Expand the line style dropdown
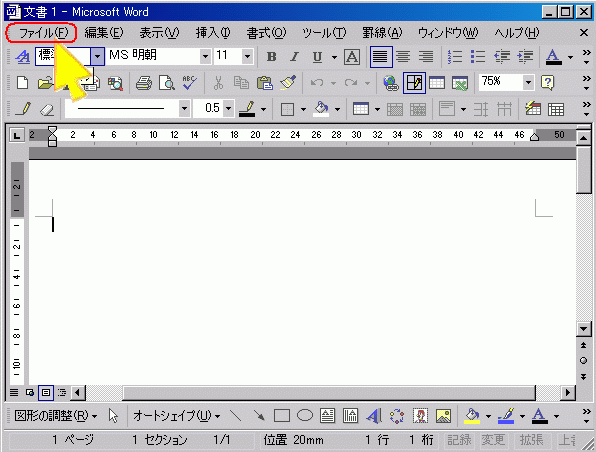Image resolution: width=596 pixels, height=452 pixels. 184,109
